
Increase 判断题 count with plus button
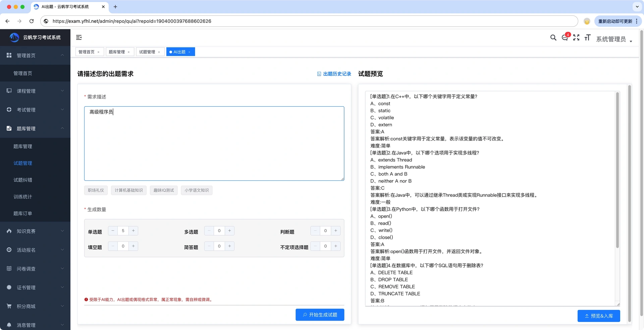[x=336, y=231]
